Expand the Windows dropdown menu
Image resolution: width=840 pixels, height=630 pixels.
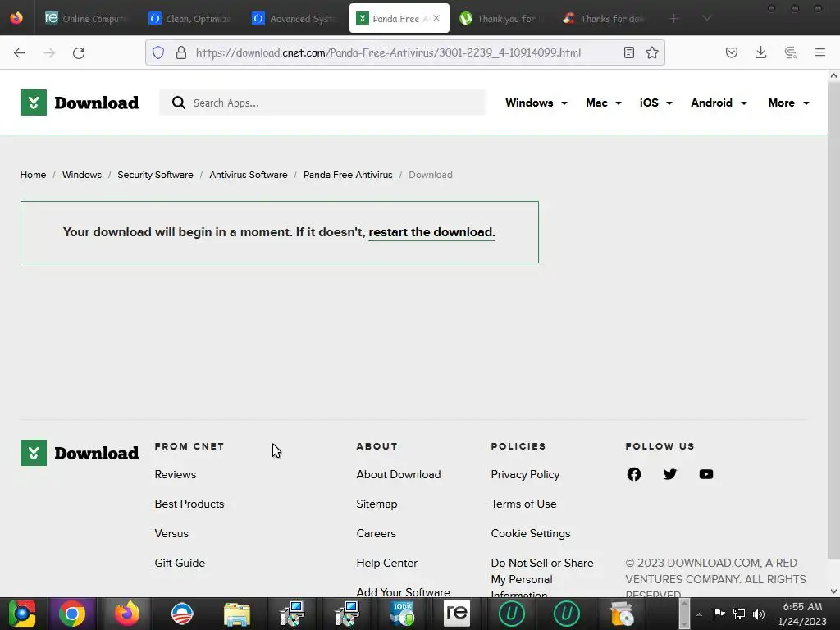point(536,103)
